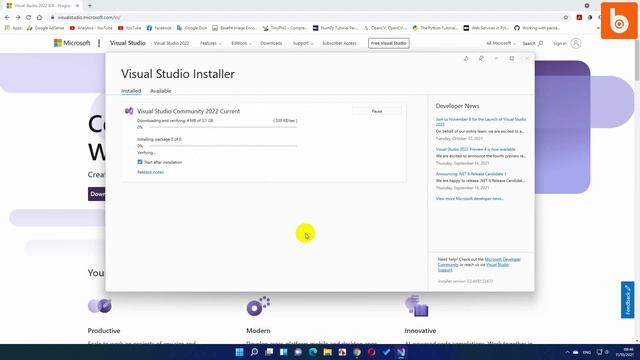
Task: Expand the All Microsoft dropdown
Action: point(500,43)
